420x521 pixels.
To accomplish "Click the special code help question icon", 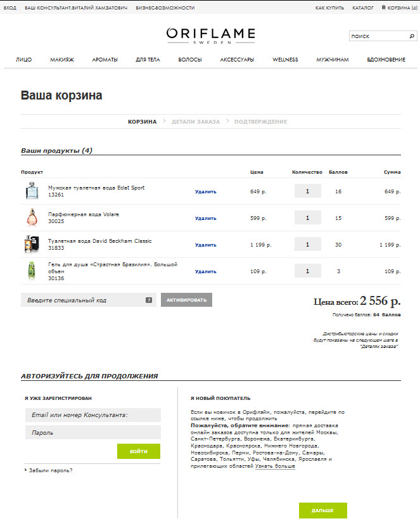I will [149, 300].
